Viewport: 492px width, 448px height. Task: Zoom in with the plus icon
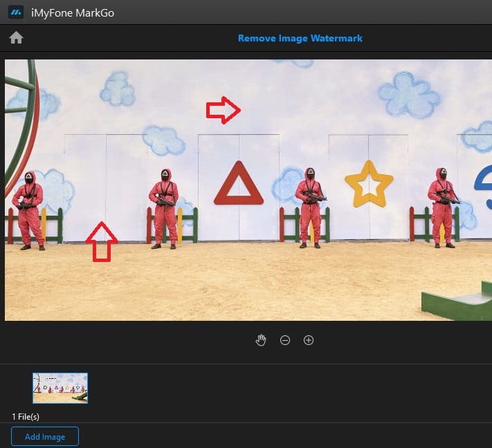[309, 340]
